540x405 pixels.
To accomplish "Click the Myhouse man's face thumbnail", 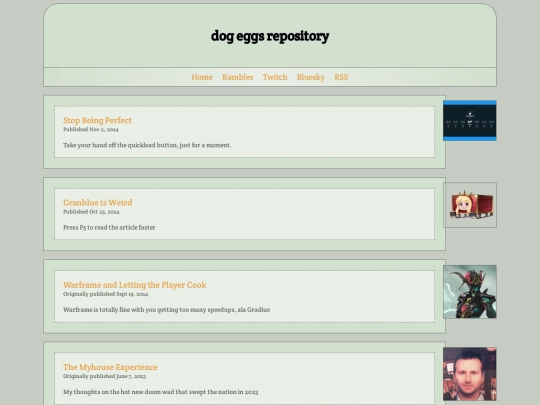I will [x=470, y=374].
